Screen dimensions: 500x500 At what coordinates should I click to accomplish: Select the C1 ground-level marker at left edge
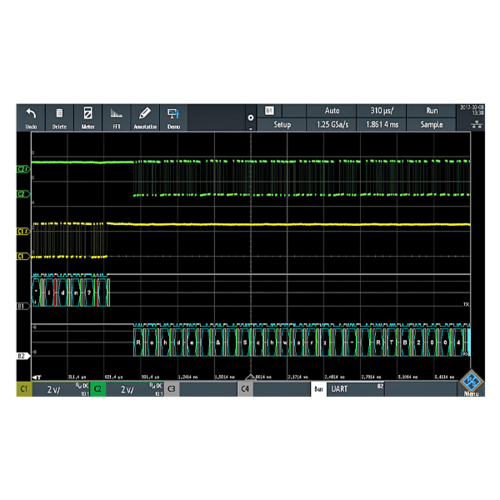pos(23,256)
